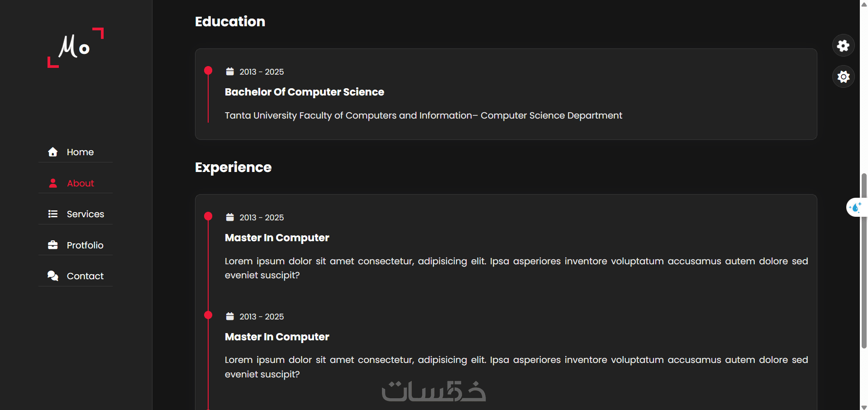The image size is (868, 410).
Task: Click the red timeline dot in Education
Action: [208, 70]
